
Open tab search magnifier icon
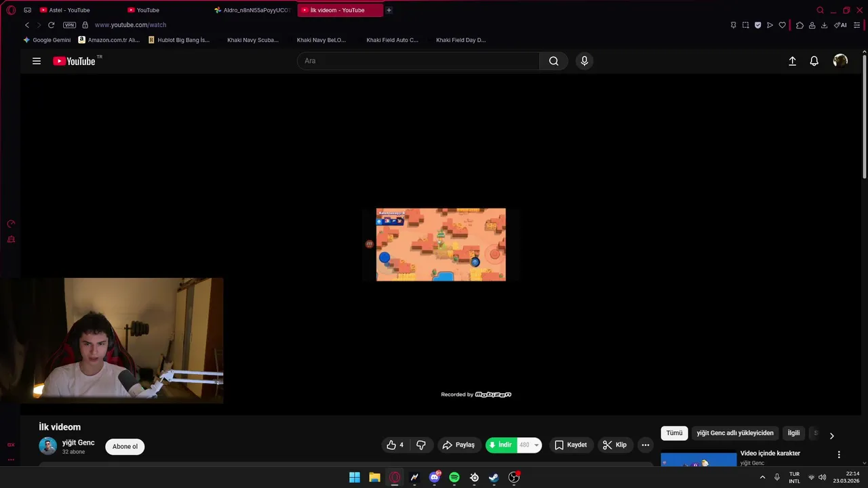click(820, 10)
